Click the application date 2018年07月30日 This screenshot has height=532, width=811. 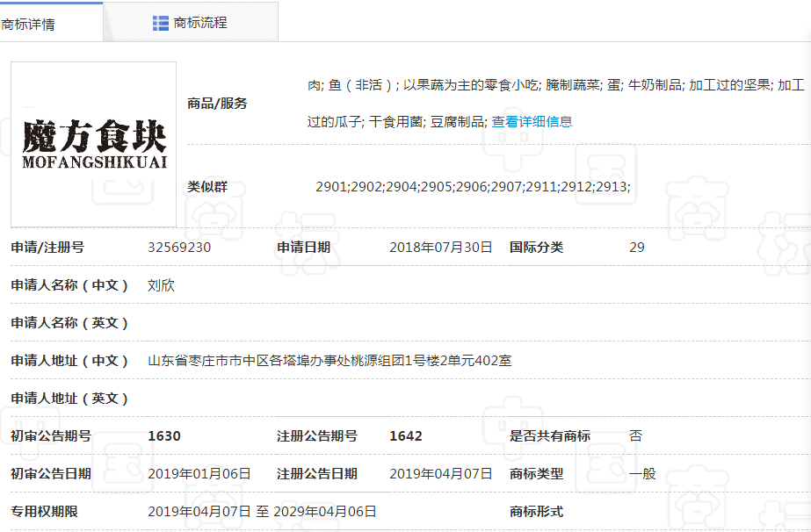tap(440, 248)
